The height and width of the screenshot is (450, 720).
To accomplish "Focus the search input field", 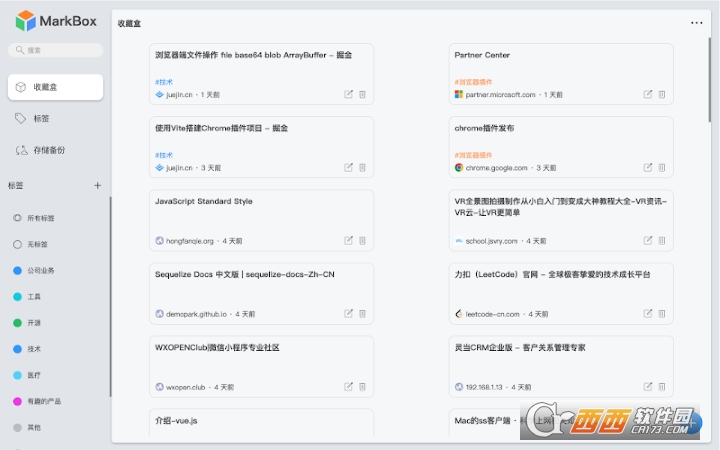I will 56,50.
